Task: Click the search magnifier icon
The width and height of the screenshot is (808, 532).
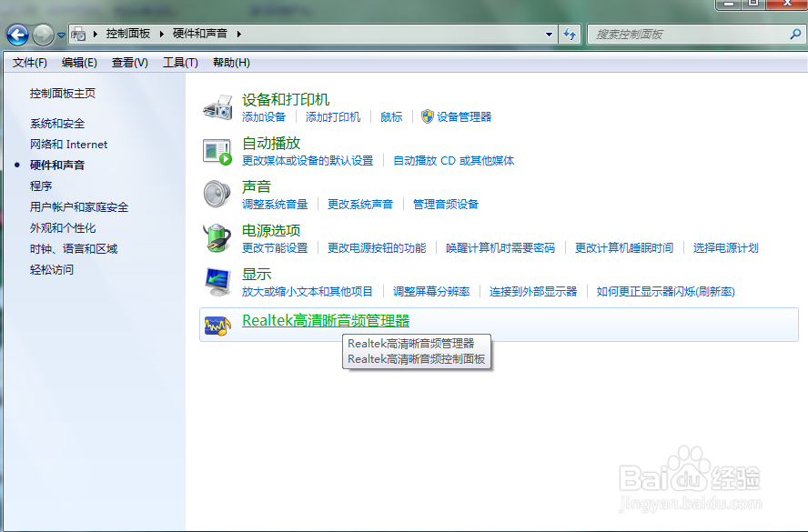Action: pos(795,34)
